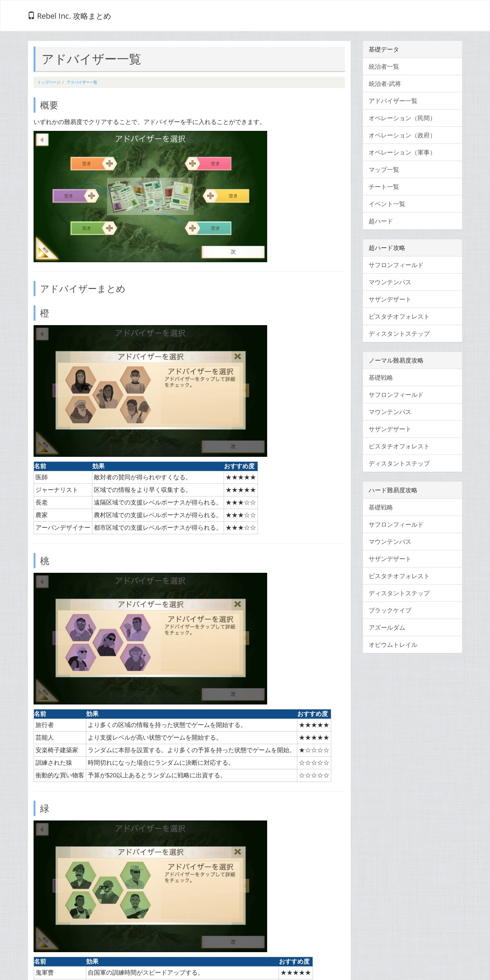This screenshot has width=490, height=980.
Task: Click the purple 空き slot plus icon
Action: pos(91,196)
